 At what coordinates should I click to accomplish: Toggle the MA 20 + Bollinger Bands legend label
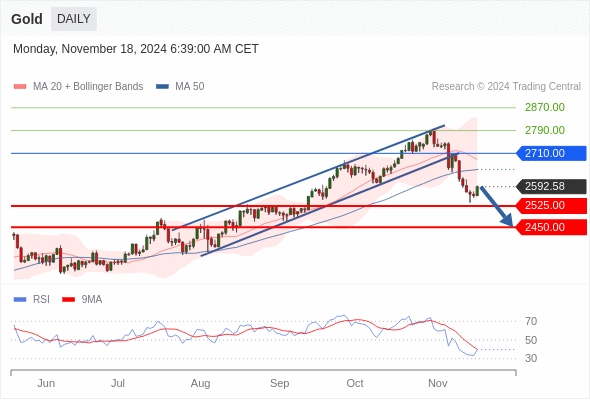click(x=88, y=87)
